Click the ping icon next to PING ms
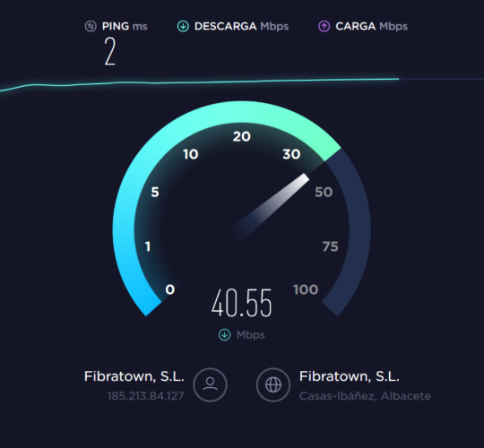Image resolution: width=484 pixels, height=448 pixels. pos(91,26)
